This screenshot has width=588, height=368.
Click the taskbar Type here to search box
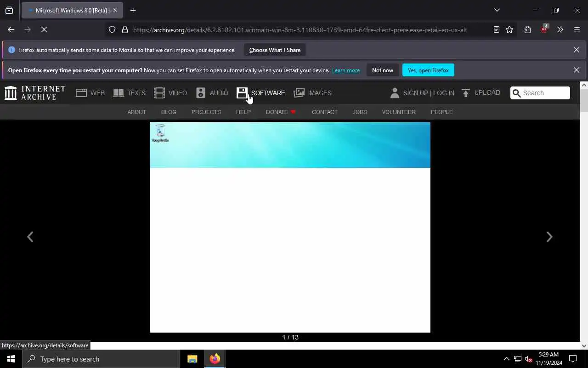tap(101, 359)
